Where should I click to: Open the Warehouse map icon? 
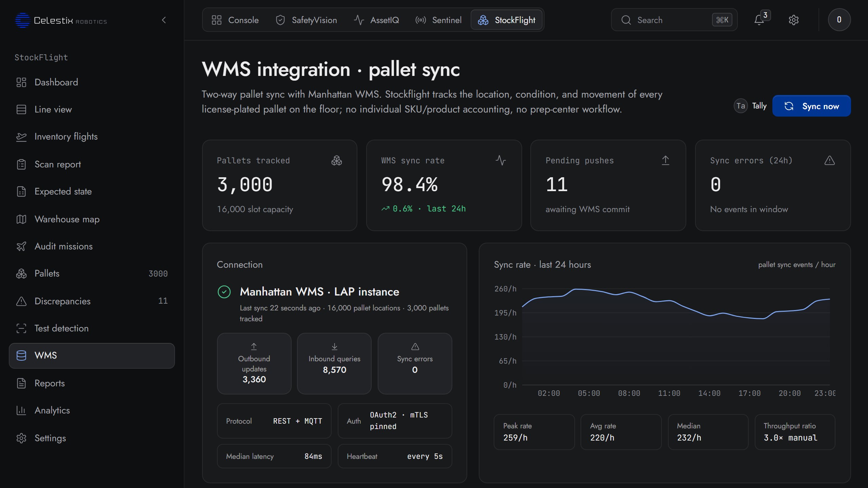click(x=21, y=219)
